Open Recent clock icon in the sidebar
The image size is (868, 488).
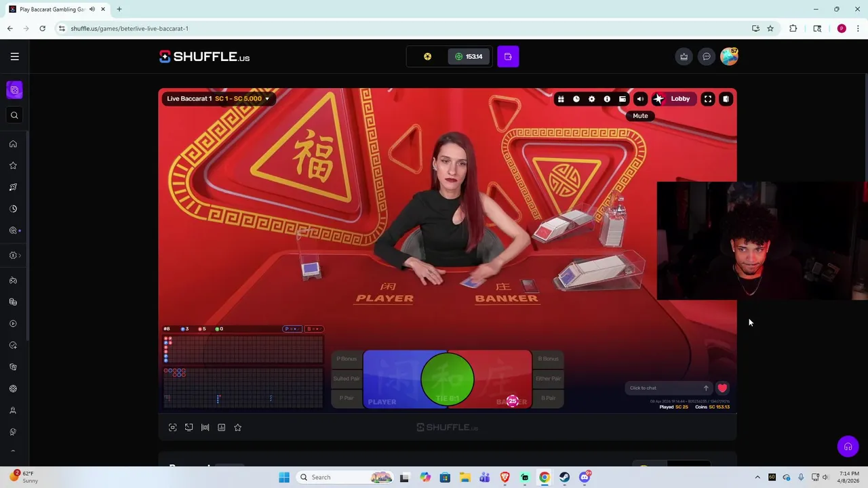click(x=13, y=209)
